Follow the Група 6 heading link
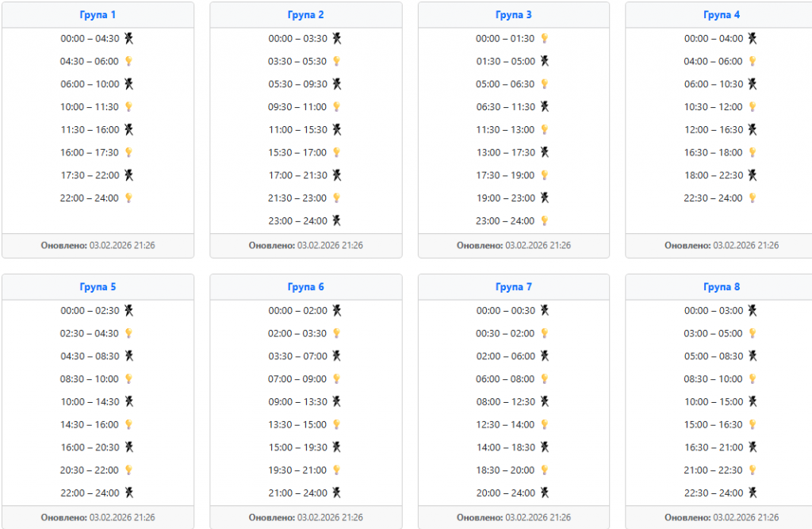 (x=305, y=287)
